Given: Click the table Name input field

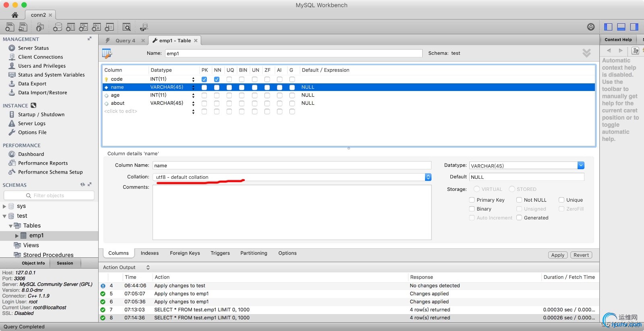Looking at the screenshot, I should (293, 53).
